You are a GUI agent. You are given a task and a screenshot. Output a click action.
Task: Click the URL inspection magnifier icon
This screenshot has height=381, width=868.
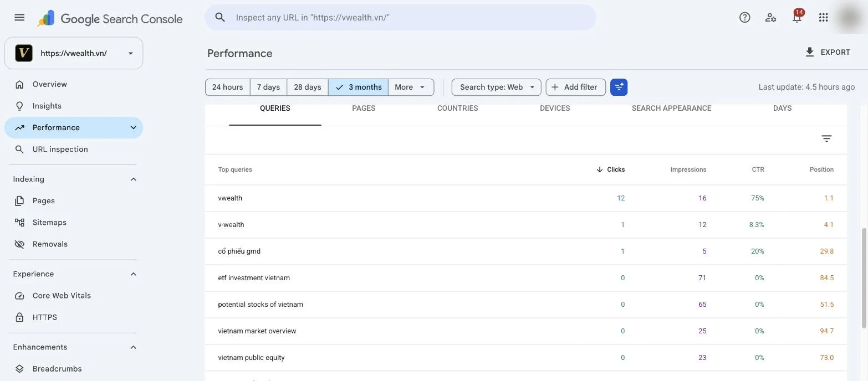coord(19,149)
